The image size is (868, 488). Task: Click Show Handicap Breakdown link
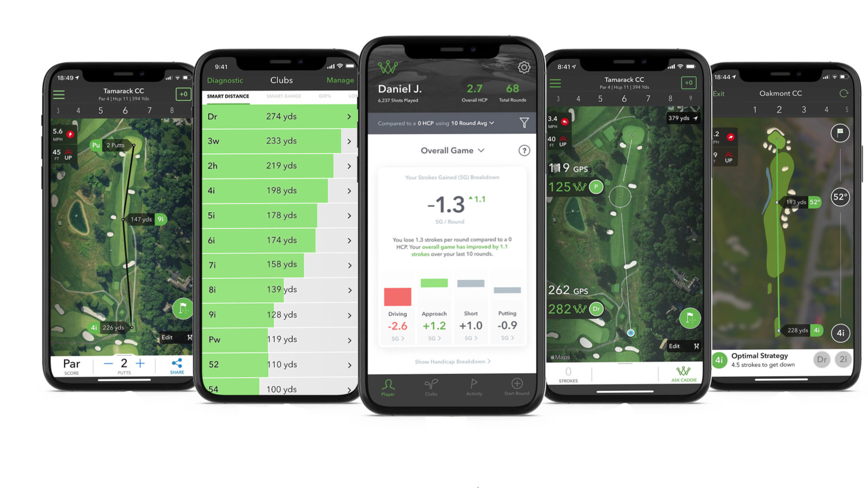click(x=451, y=361)
